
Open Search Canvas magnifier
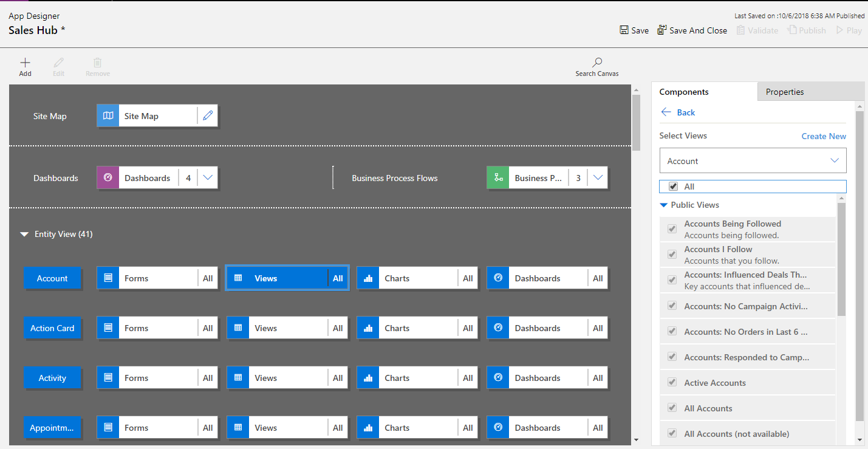597,62
